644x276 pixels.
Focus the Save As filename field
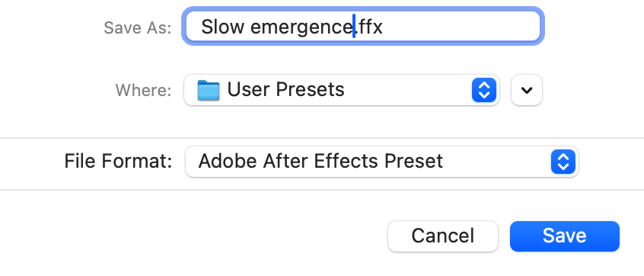363,27
